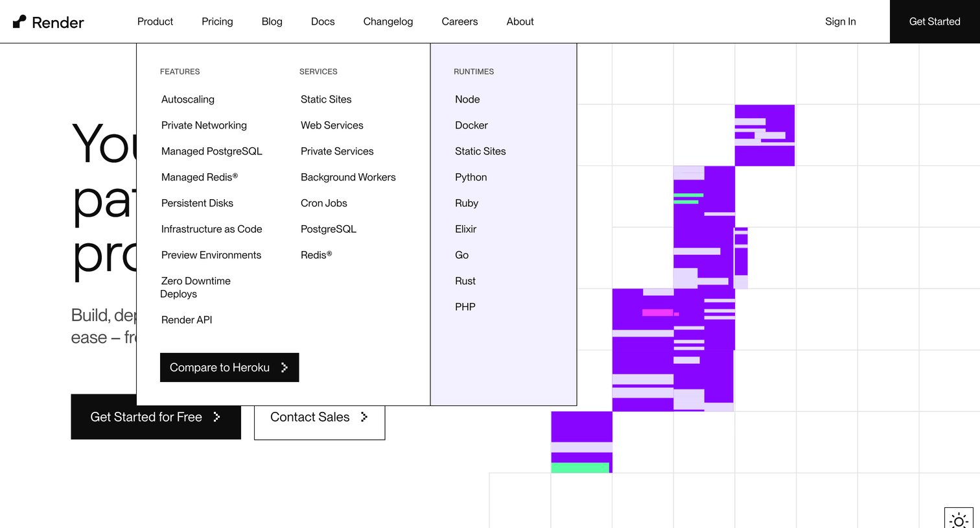This screenshot has width=980, height=528.
Task: Open Redis® under Services
Action: coord(316,255)
